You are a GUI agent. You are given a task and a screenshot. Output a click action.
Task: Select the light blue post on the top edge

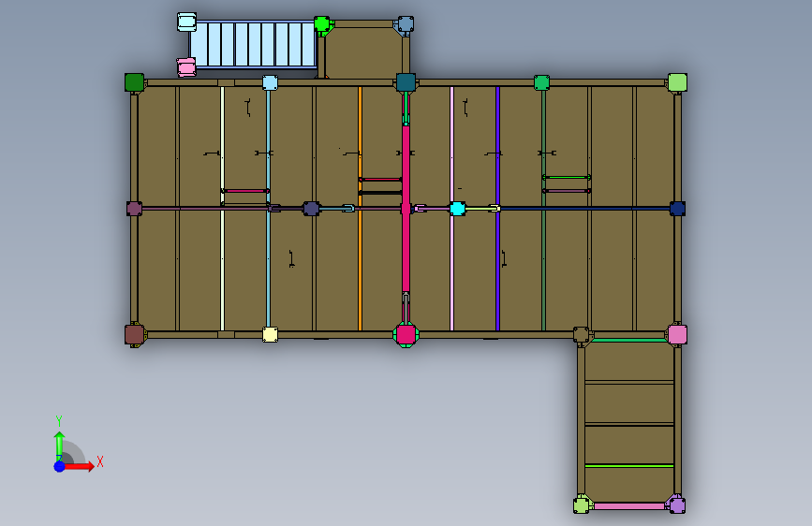[x=270, y=82]
